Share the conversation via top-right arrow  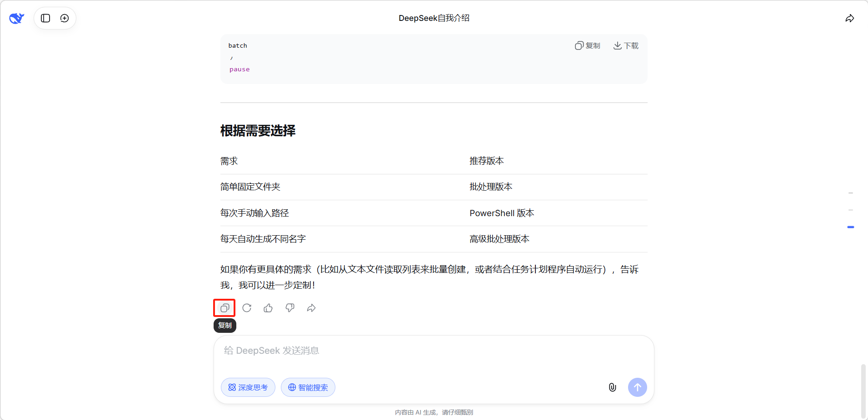pos(849,18)
